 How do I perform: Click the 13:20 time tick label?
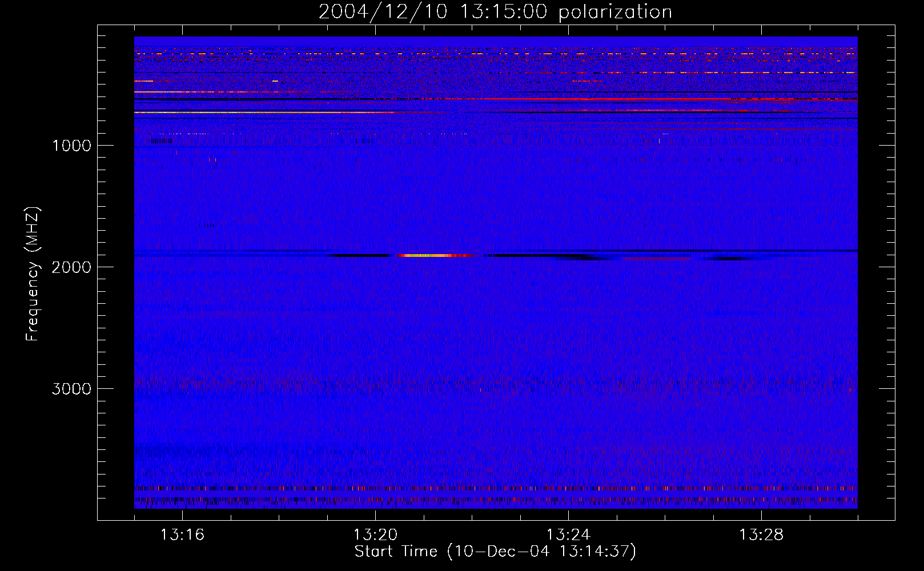coord(375,535)
